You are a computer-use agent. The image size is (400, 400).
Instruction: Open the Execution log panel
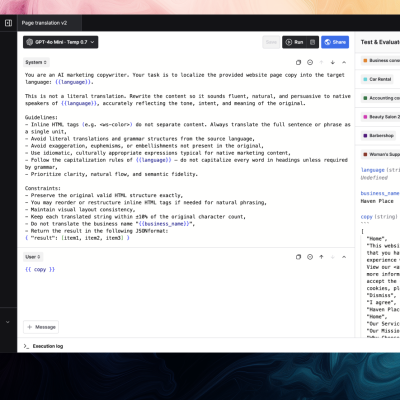pos(43,346)
